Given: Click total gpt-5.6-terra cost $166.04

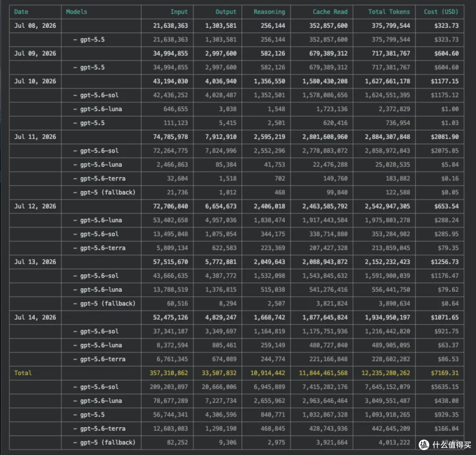Looking at the screenshot, I should (x=446, y=429).
